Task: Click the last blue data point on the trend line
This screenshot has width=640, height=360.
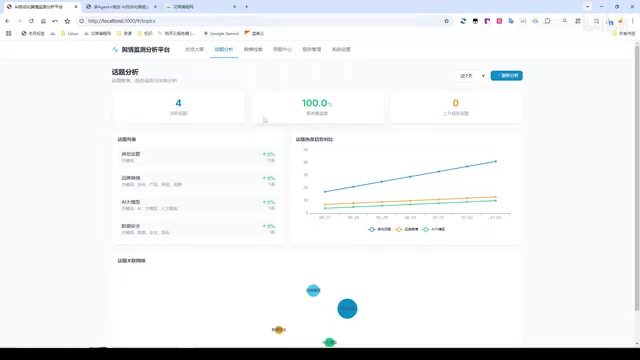Action: [x=496, y=162]
